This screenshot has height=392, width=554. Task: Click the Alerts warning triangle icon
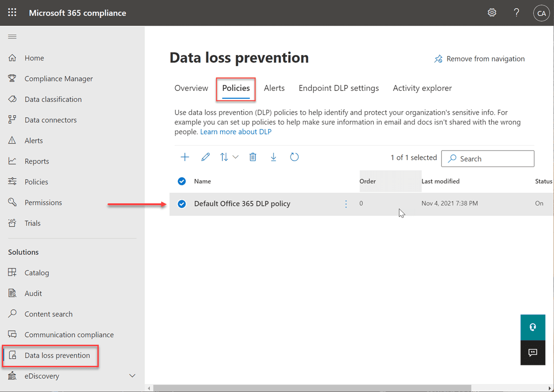point(12,140)
